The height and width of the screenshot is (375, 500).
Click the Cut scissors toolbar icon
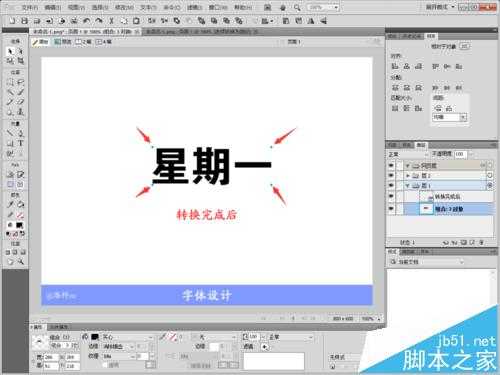(x=111, y=21)
